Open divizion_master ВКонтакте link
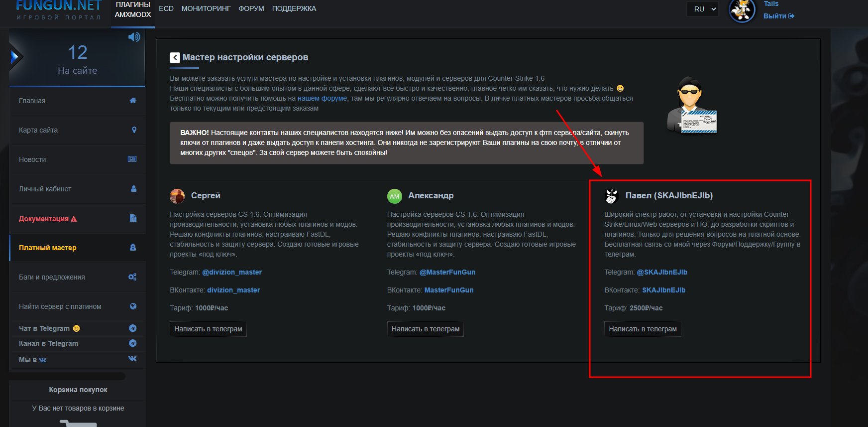868x427 pixels. point(233,290)
